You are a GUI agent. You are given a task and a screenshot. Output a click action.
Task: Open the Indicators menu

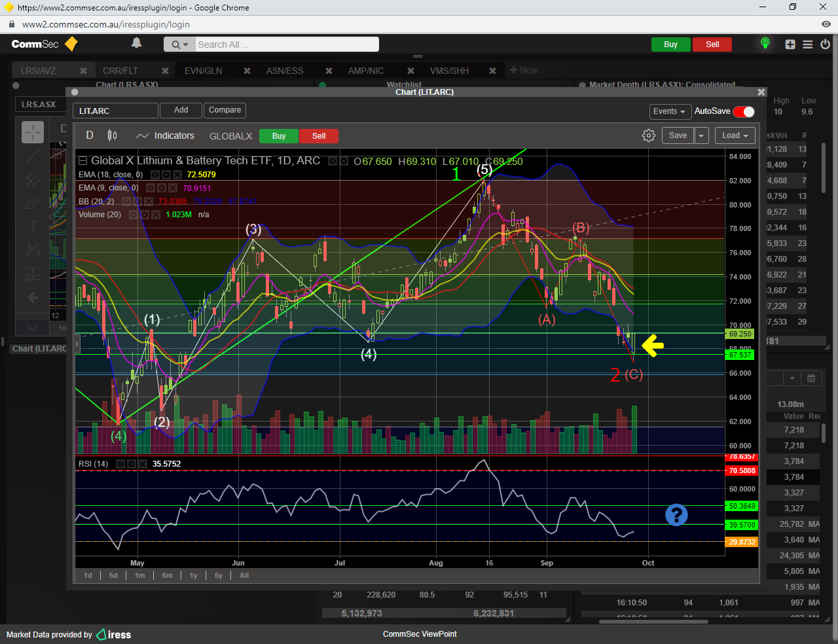[165, 135]
